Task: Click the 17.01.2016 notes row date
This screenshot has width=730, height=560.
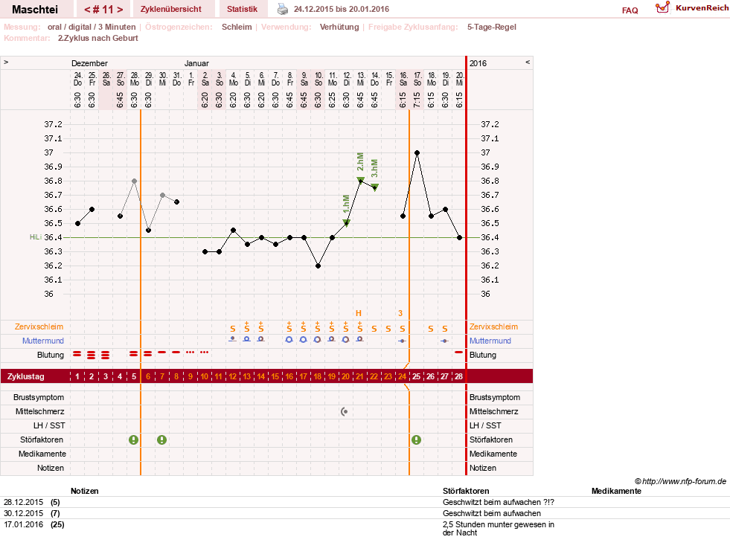Action: 23,524
